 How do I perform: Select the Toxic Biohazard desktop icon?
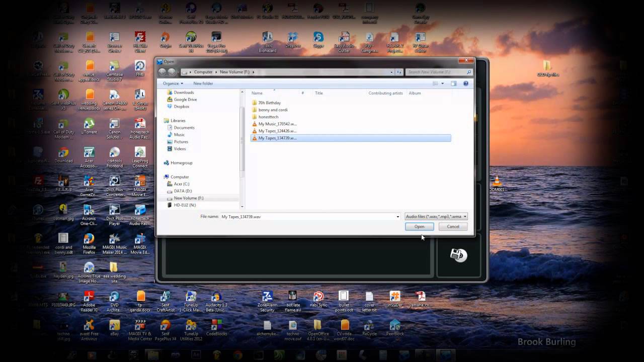(x=267, y=42)
